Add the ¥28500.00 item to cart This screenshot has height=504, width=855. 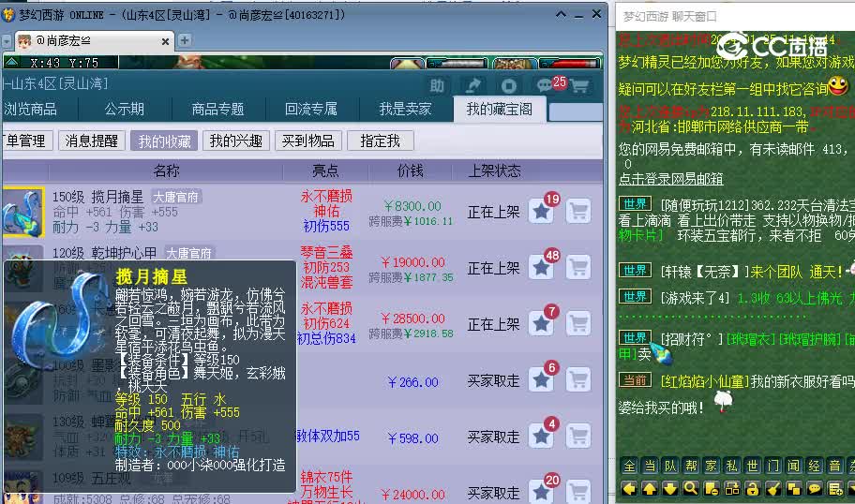tap(578, 323)
